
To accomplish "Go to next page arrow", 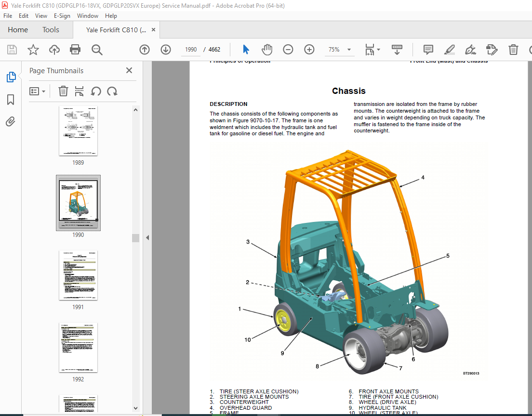I will click(166, 50).
